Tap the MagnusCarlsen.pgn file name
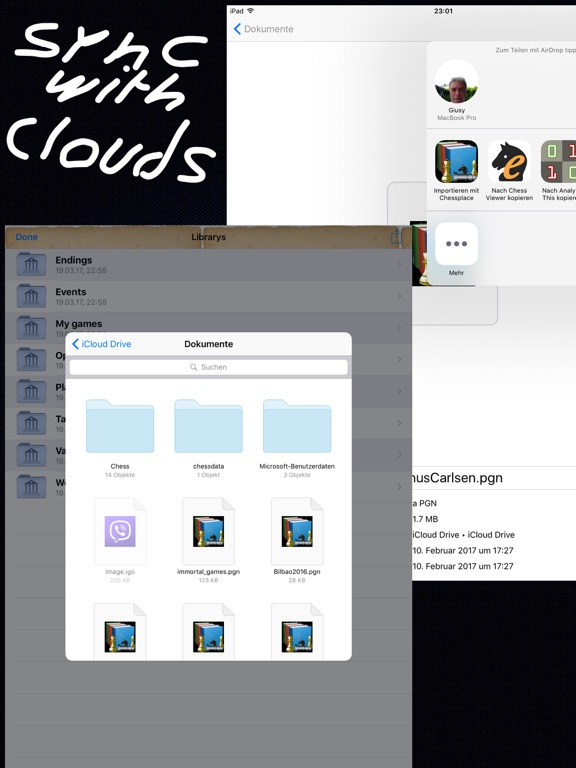 pyautogui.click(x=458, y=478)
